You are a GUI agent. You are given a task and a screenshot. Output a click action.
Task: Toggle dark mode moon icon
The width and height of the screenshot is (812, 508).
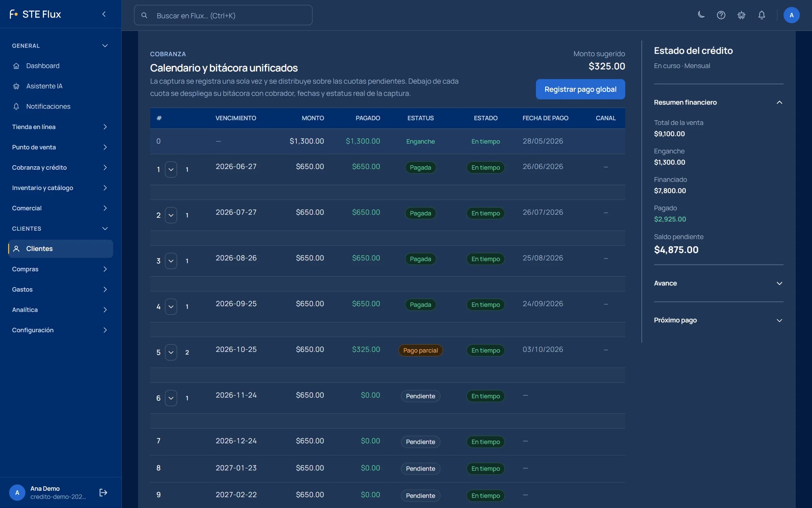tap(701, 15)
